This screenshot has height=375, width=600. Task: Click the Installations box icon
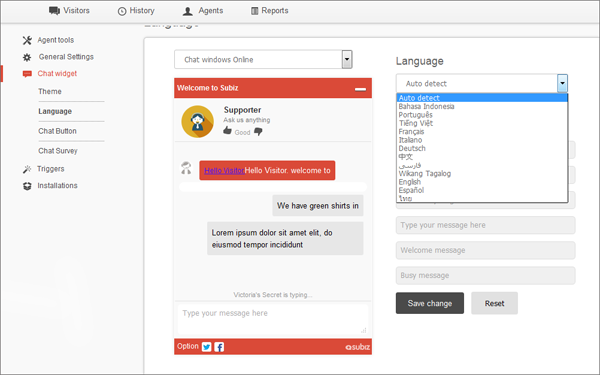click(27, 186)
